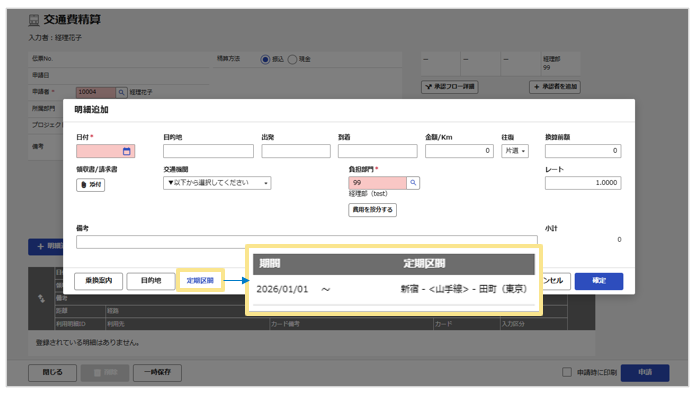The width and height of the screenshot is (700, 395).
Task: Click the レート input field showing 1.0000
Action: tap(583, 183)
